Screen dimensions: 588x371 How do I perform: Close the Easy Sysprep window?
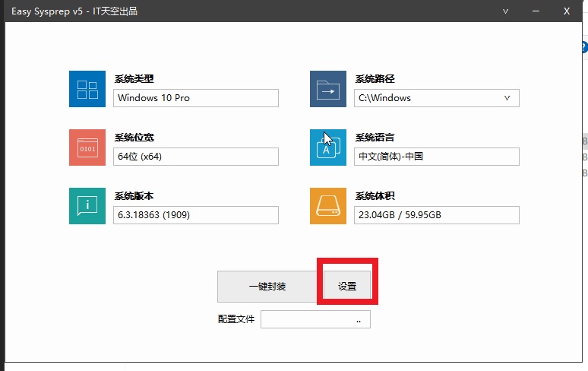566,11
